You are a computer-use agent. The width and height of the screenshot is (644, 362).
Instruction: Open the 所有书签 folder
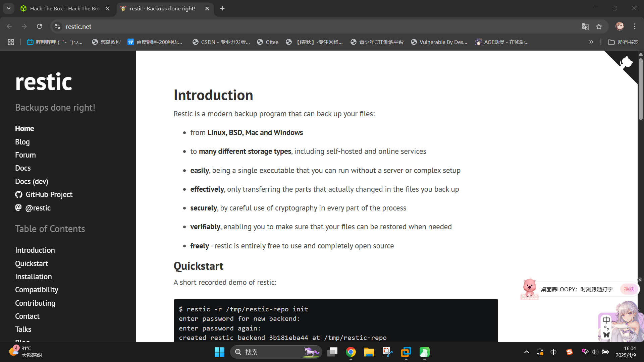pyautogui.click(x=623, y=42)
